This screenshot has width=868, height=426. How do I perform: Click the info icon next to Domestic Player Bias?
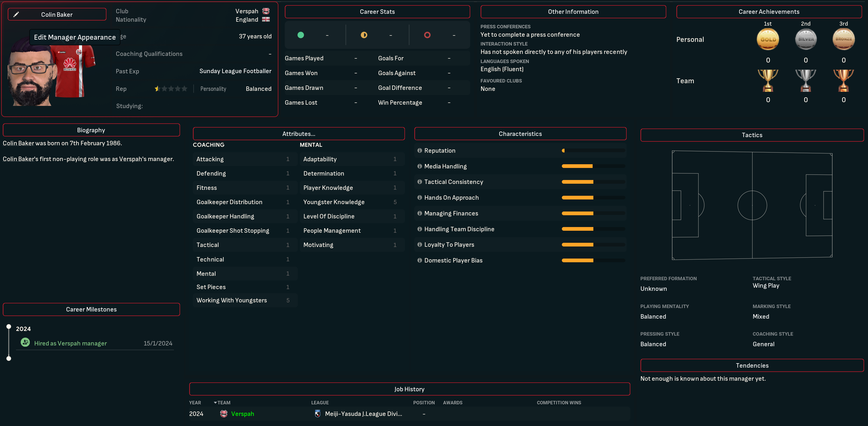(x=419, y=260)
